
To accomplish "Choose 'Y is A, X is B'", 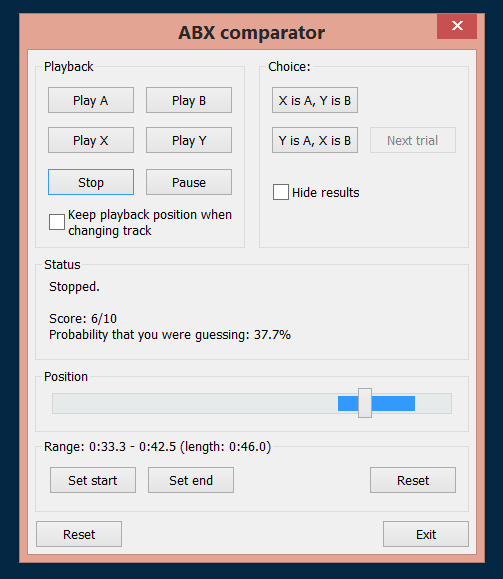I will (x=315, y=140).
